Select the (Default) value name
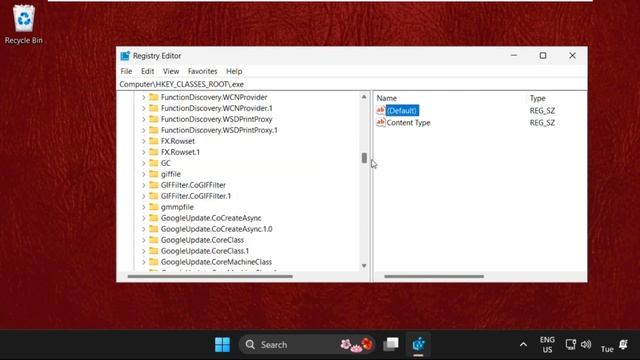640x360 pixels. pos(402,110)
